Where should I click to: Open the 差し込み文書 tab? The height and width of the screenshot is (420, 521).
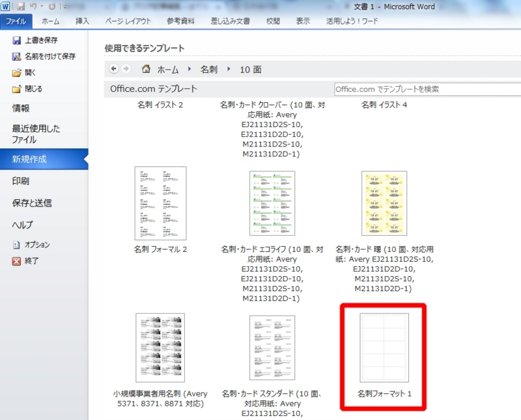point(231,21)
